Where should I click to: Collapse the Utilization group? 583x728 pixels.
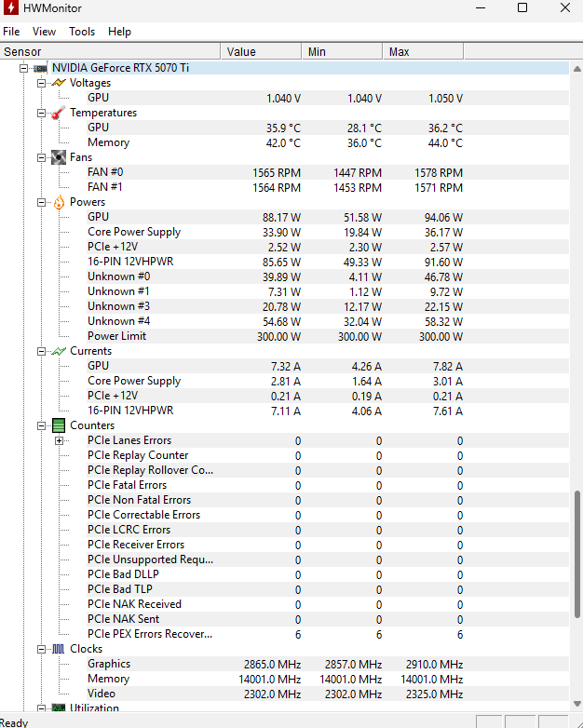41,708
